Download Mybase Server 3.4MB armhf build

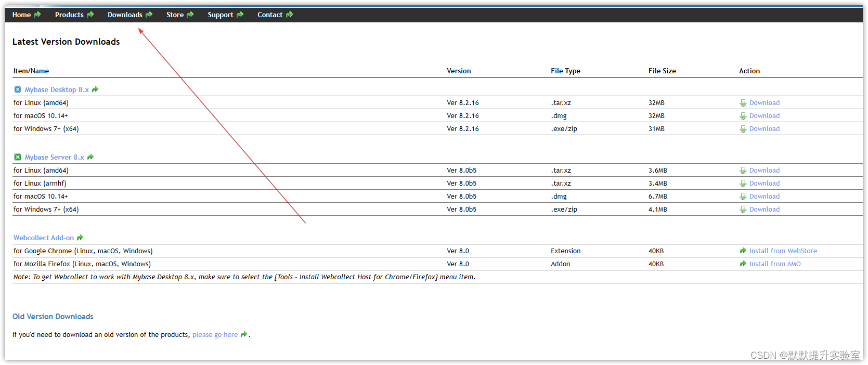tap(765, 183)
